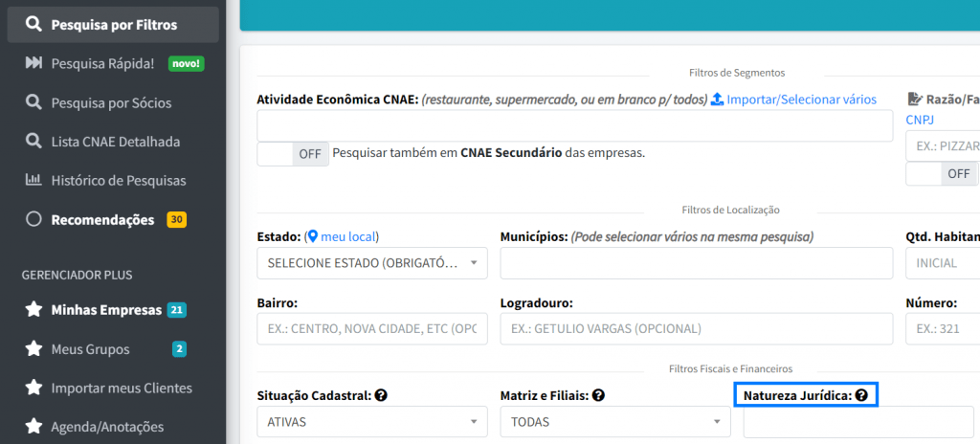Toggle the OFF switch under Razão field
The width and height of the screenshot is (980, 444).
pyautogui.click(x=941, y=173)
